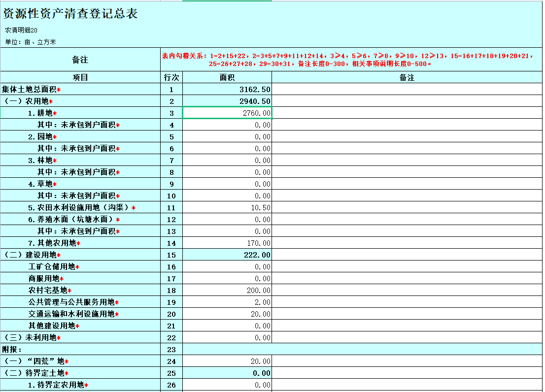Click the 3.林地 row label
The height and width of the screenshot is (392, 545).
pos(42,160)
